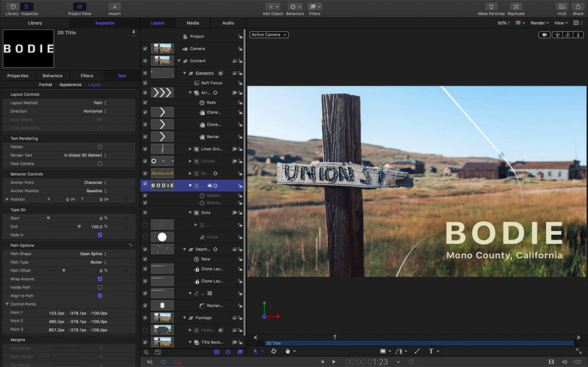
Task: Open the Add Object menu
Action: point(273,6)
